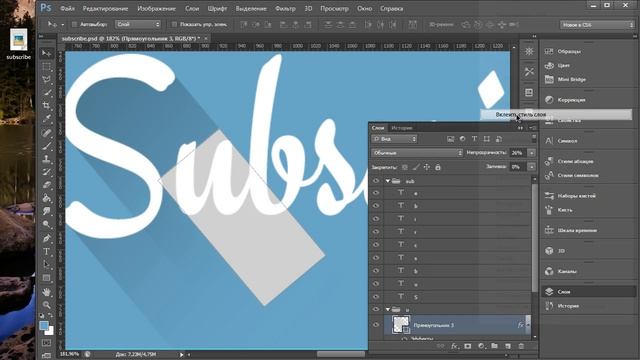Open the Символ panel
Viewport: 640px width, 360px height.
(x=567, y=141)
